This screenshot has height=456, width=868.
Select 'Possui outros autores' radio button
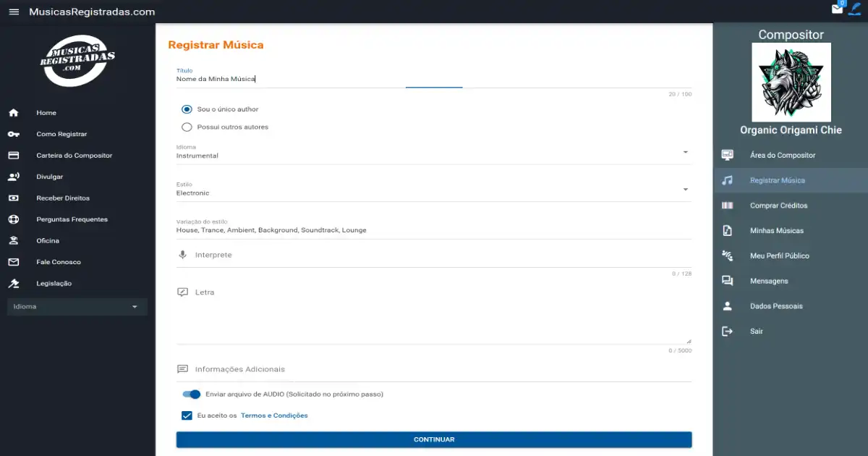coord(187,127)
